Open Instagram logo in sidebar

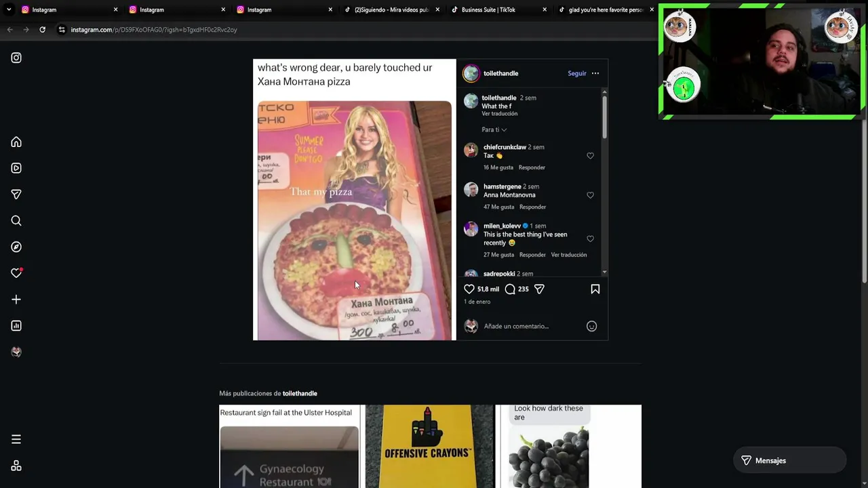[x=16, y=58]
